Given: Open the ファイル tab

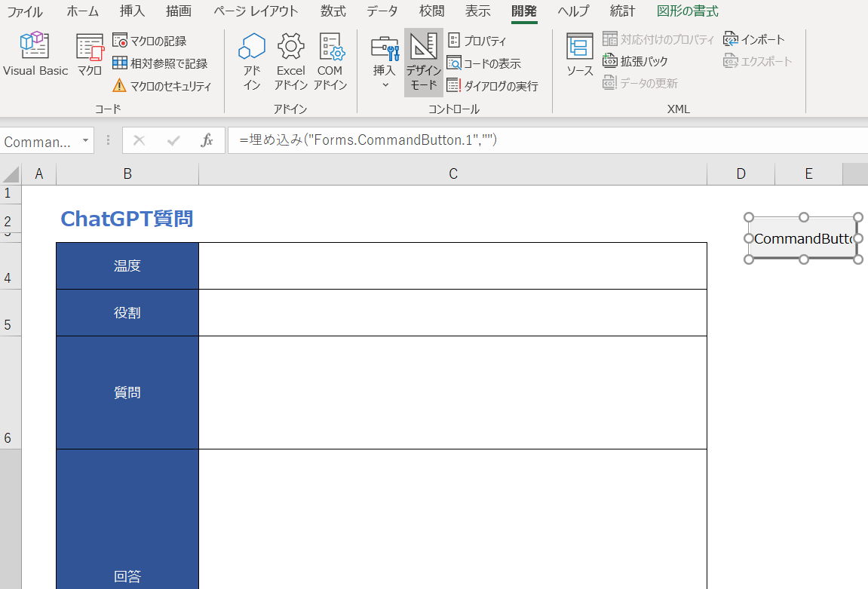Looking at the screenshot, I should (x=24, y=11).
